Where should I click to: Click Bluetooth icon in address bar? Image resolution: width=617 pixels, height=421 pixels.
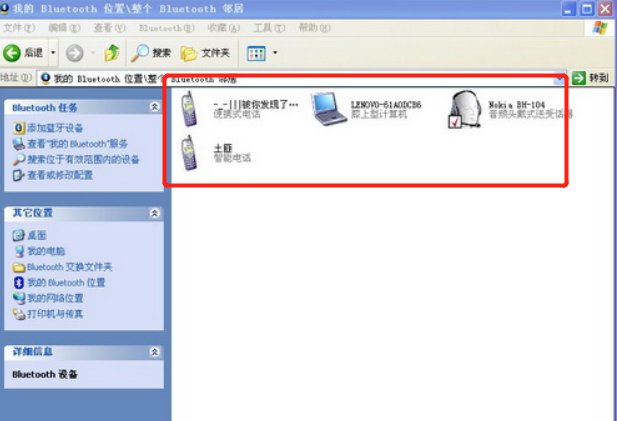tap(46, 78)
